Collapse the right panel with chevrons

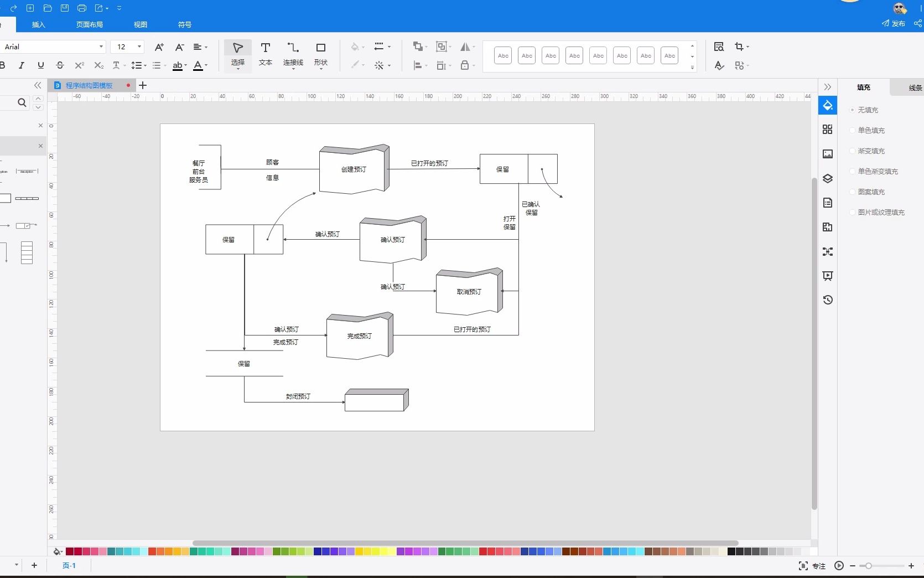[828, 87]
